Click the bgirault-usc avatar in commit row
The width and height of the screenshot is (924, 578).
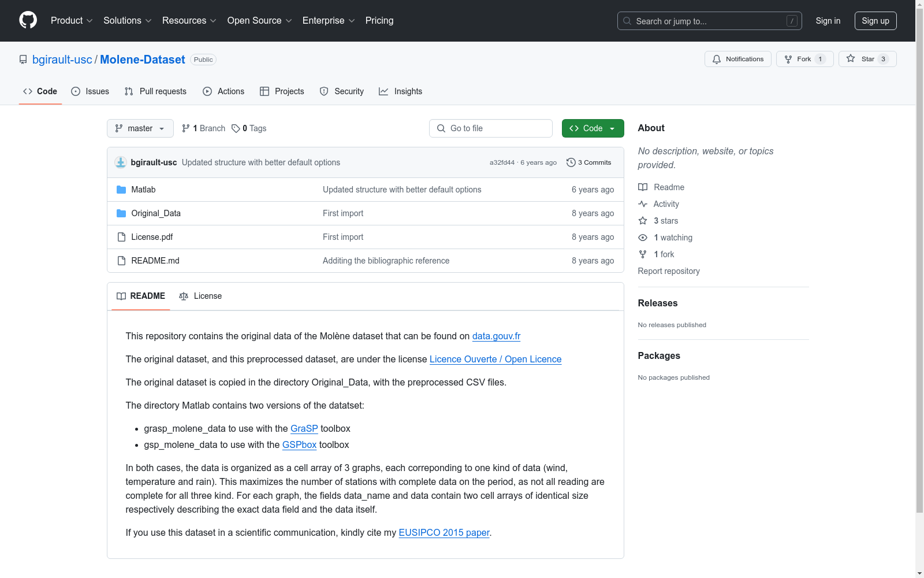(x=121, y=162)
